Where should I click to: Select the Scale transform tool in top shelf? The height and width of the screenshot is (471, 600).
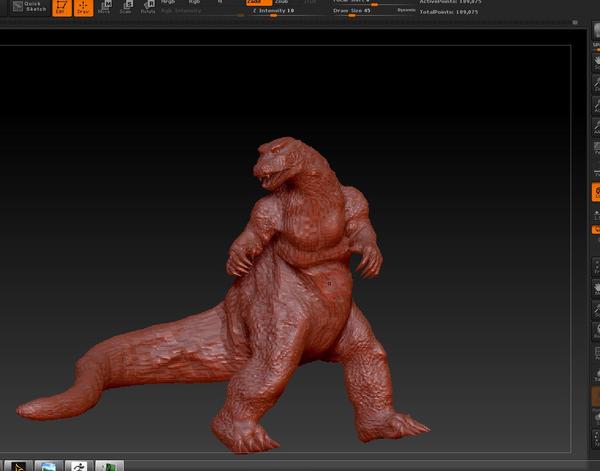pyautogui.click(x=126, y=7)
